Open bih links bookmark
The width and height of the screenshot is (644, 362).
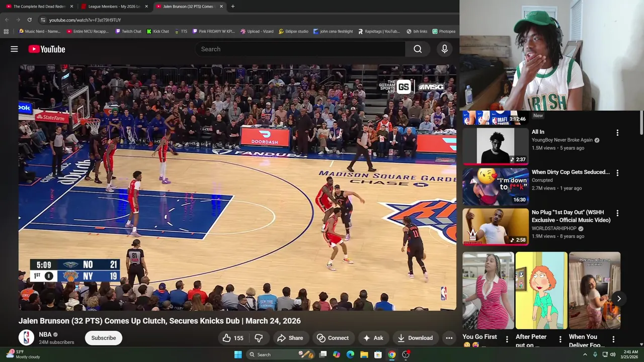pos(417,31)
